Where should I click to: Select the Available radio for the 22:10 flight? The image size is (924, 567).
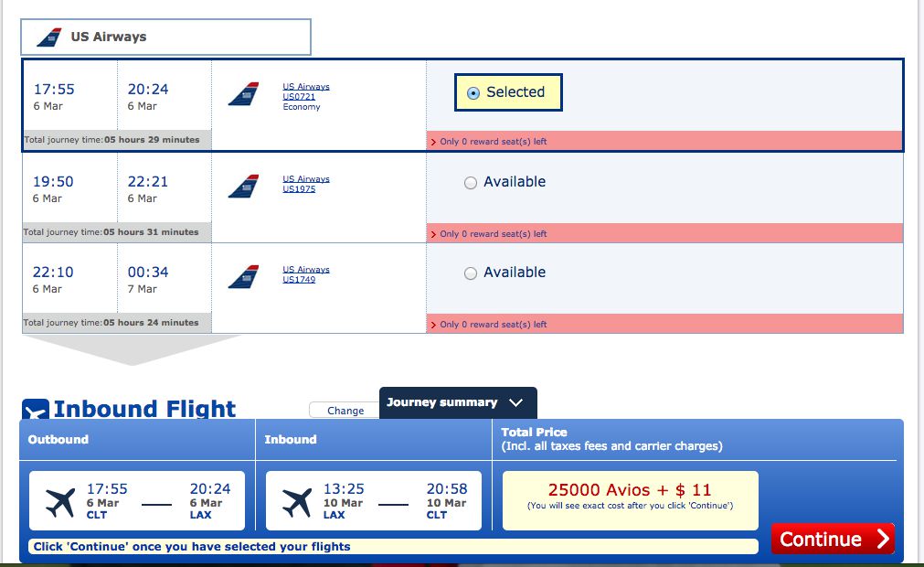point(471,273)
